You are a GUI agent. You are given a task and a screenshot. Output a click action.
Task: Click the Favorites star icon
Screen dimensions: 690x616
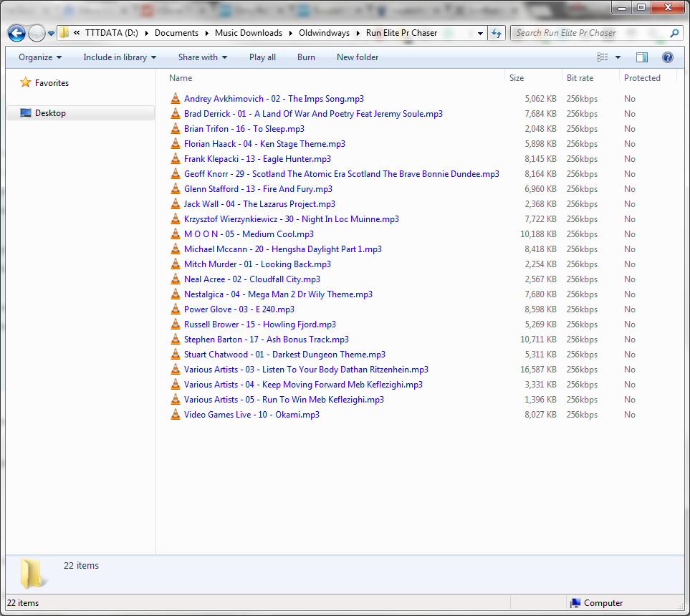point(26,82)
